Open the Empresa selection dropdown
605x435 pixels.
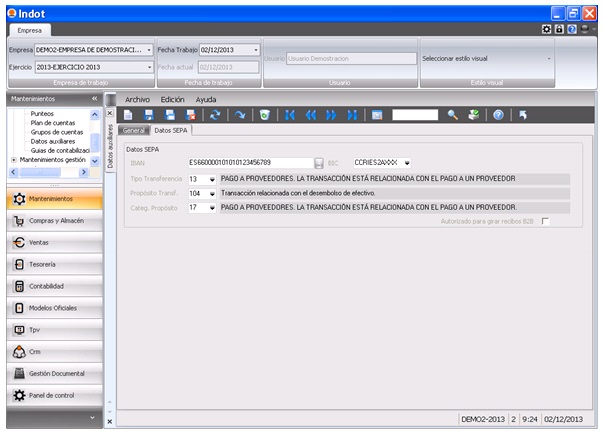coord(149,49)
